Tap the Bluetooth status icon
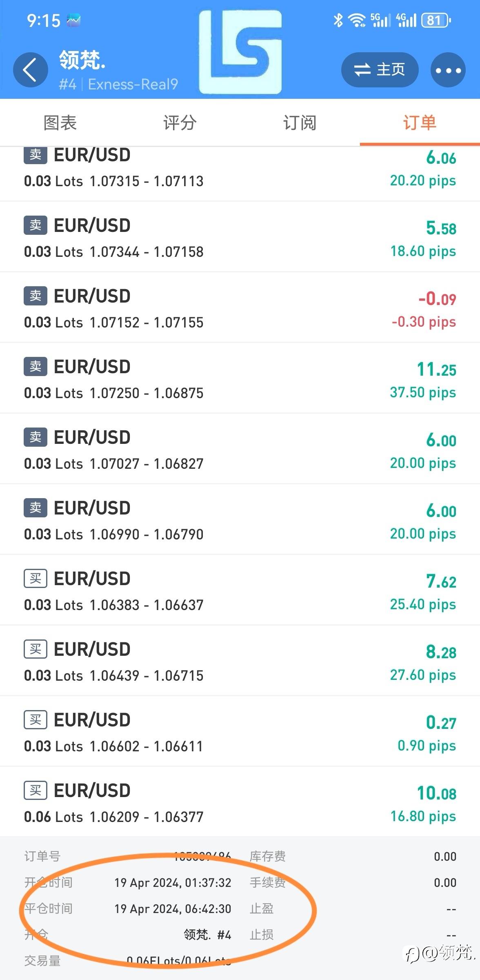Viewport: 480px width, 980px height. [x=338, y=20]
